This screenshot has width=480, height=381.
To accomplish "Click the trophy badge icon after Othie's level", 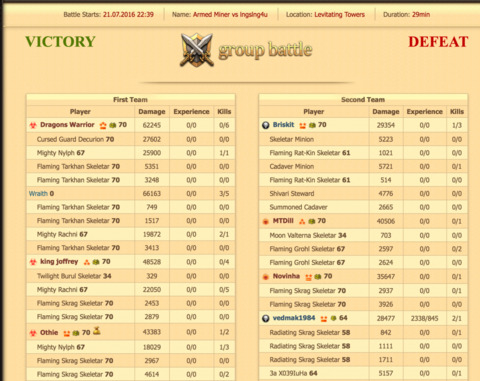I will click(97, 331).
